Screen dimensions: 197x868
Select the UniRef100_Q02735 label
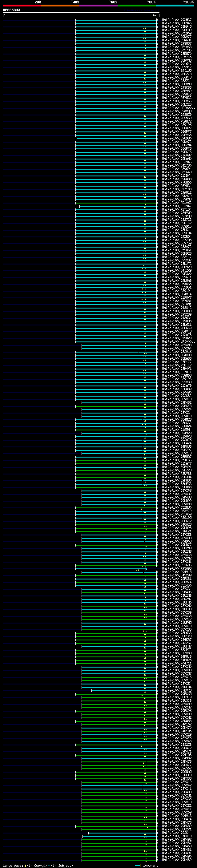[177, 50]
